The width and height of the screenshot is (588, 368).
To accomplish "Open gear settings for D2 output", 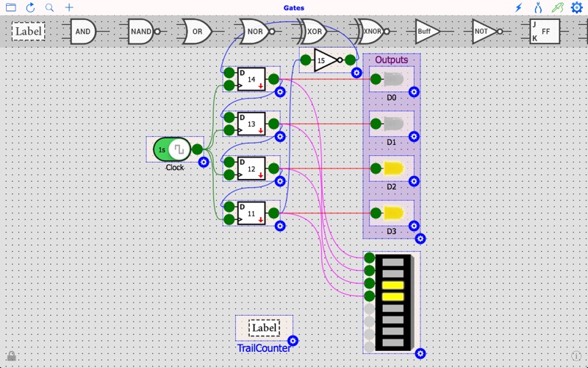I will pos(414,181).
